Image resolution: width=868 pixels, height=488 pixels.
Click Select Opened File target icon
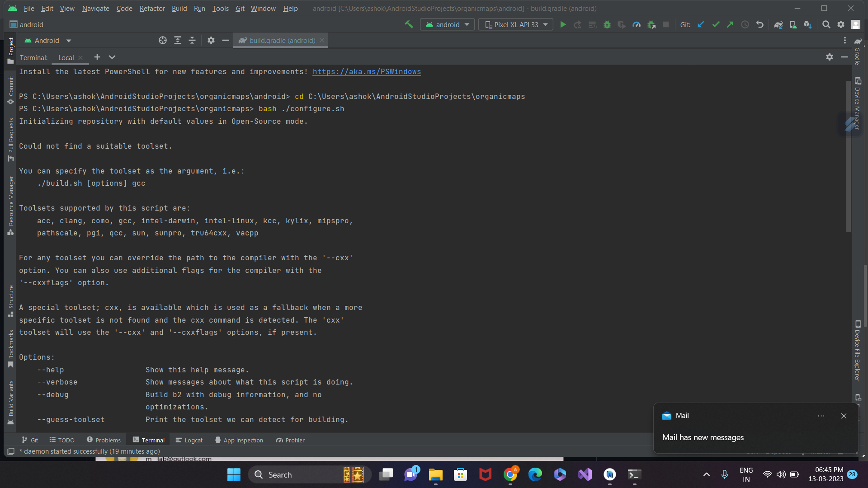163,40
